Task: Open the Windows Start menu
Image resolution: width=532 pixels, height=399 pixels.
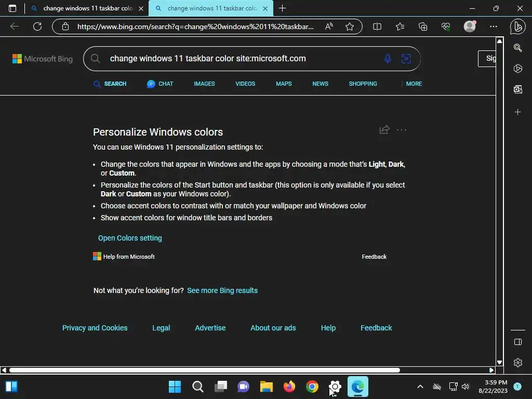Action: 175,387
